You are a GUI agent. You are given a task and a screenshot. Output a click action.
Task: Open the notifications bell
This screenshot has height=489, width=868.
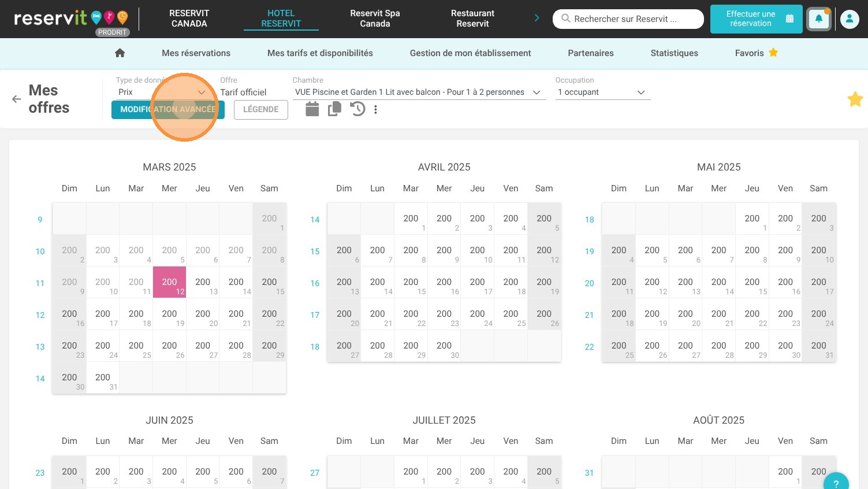[x=818, y=19]
